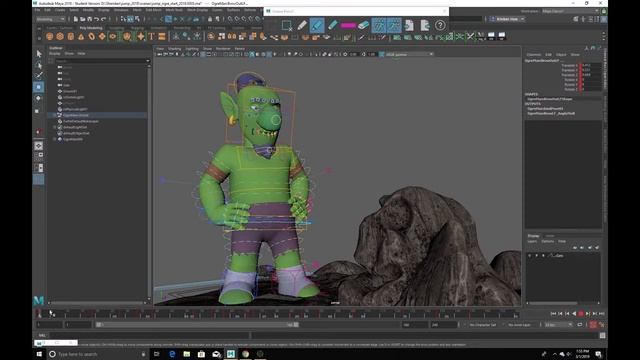This screenshot has height=360, width=640.
Task: Select the Grease Pencil eraser tool
Action: tap(363, 25)
